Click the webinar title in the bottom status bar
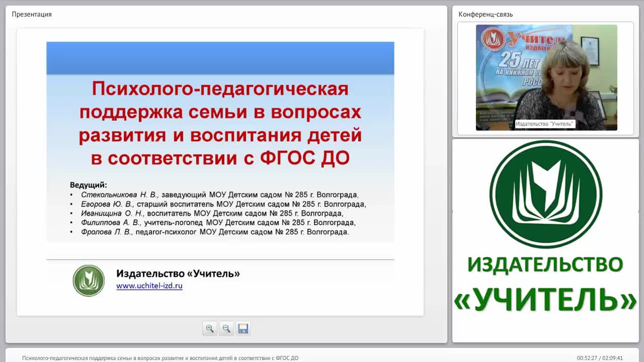Viewport: 644px width, 362px height. [160, 358]
